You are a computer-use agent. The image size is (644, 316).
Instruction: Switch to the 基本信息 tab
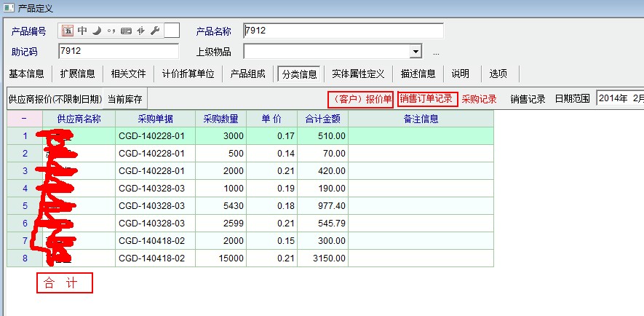27,74
